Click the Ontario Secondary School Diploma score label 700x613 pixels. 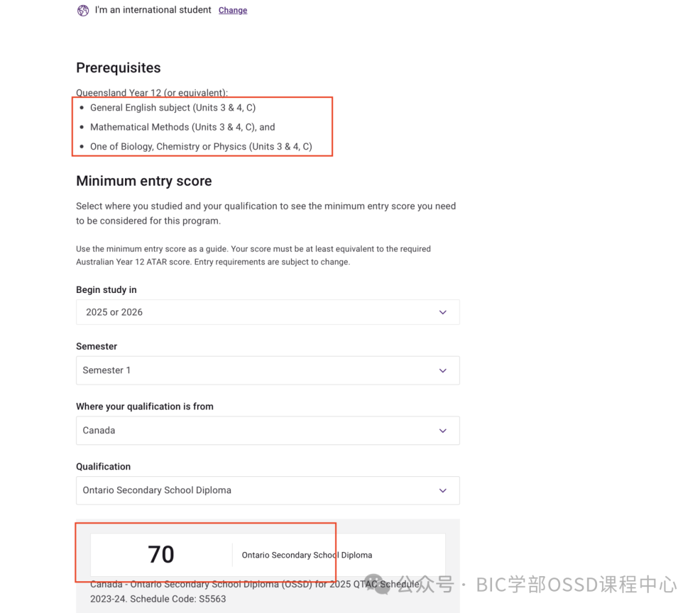point(307,555)
